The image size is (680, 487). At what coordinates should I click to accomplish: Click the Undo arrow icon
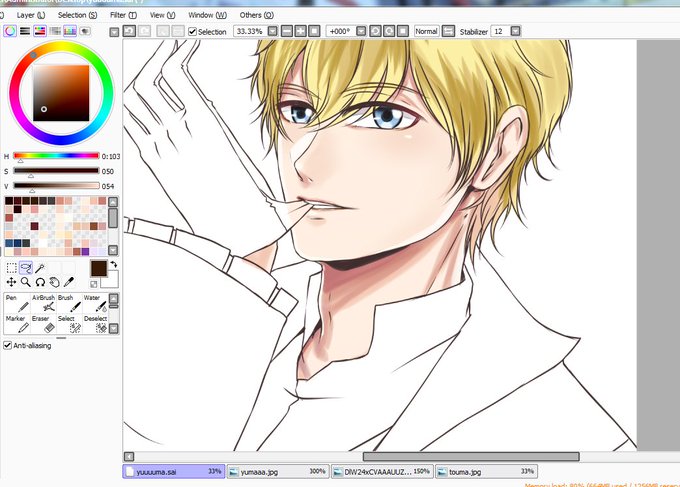click(x=129, y=31)
